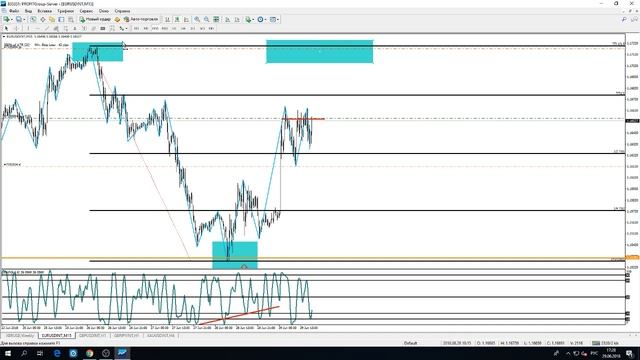640x360 pixels.
Task: Select the Horizontal Line drawing tool
Action: pyautogui.click(x=38, y=29)
